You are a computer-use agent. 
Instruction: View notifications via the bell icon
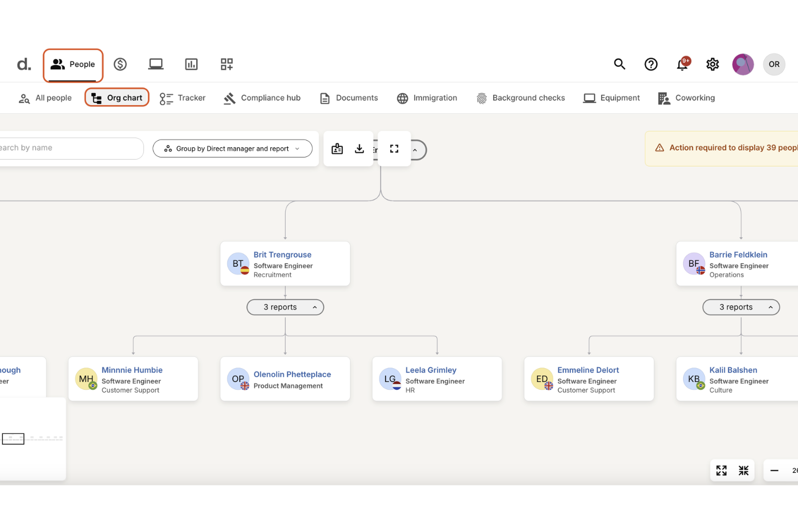click(682, 64)
